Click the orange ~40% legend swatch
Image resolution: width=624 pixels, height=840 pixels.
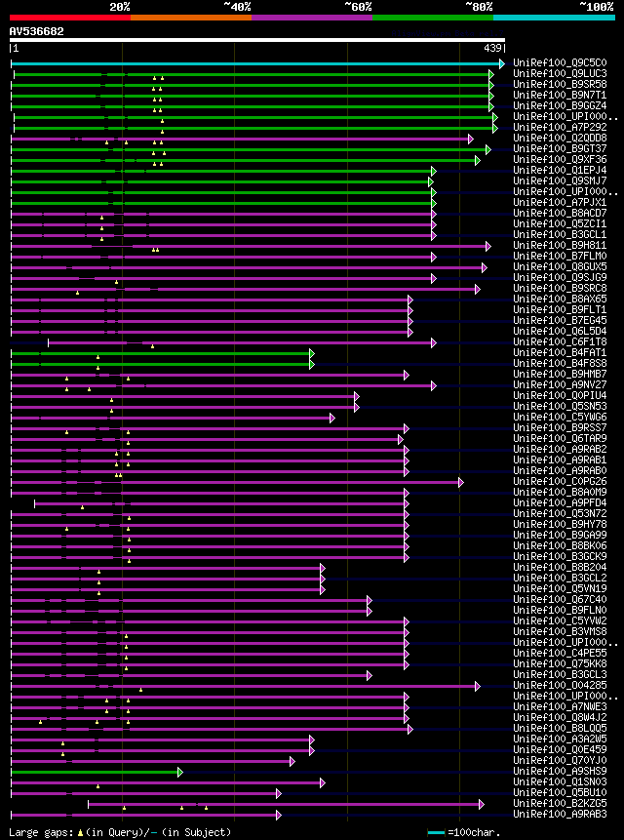[x=191, y=18]
